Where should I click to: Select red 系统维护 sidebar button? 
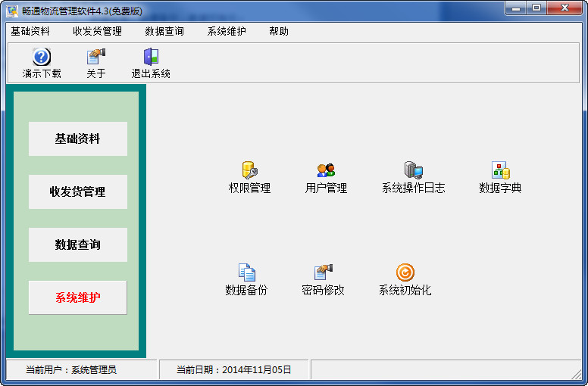78,297
